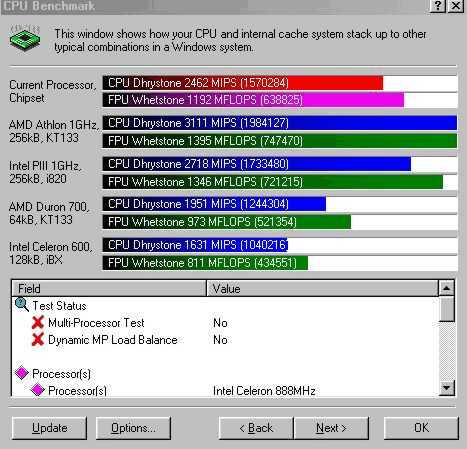Click the FPU Whetstone 973 MFLOPS bar
The height and width of the screenshot is (449, 467).
click(x=227, y=222)
